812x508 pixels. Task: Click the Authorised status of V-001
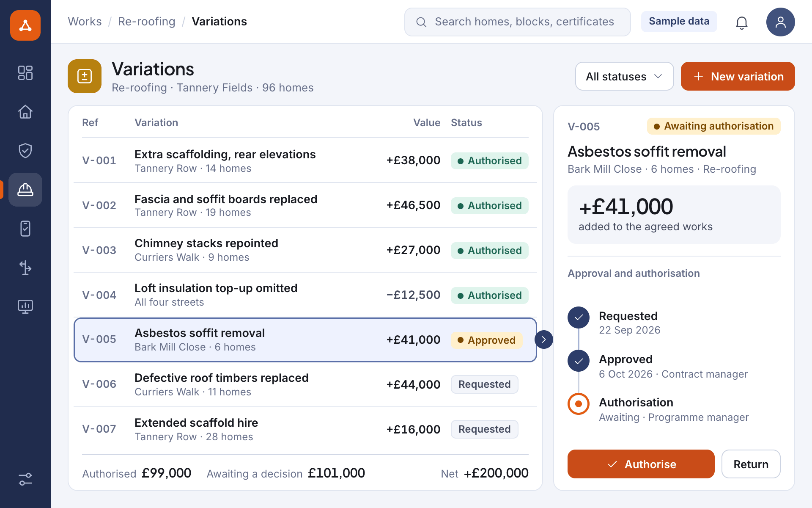tap(489, 161)
